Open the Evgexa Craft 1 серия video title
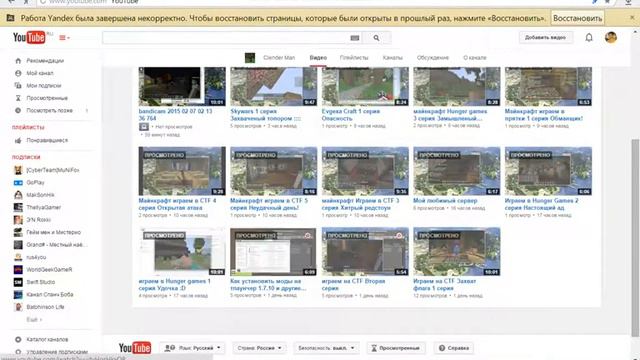This screenshot has height=360, width=640. pyautogui.click(x=351, y=115)
